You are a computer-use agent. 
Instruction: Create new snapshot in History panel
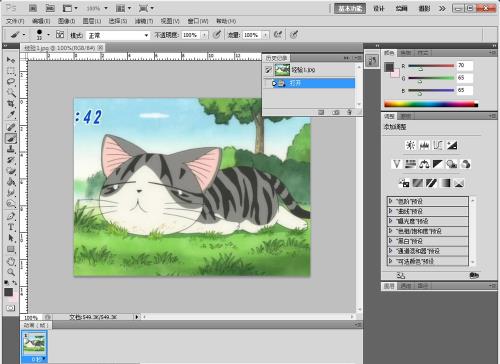[x=336, y=112]
